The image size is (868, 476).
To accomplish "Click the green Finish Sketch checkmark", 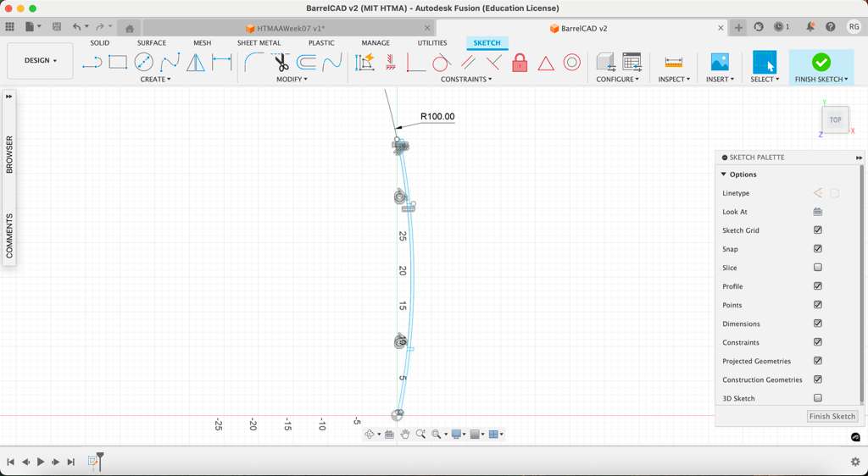I will tap(821, 62).
